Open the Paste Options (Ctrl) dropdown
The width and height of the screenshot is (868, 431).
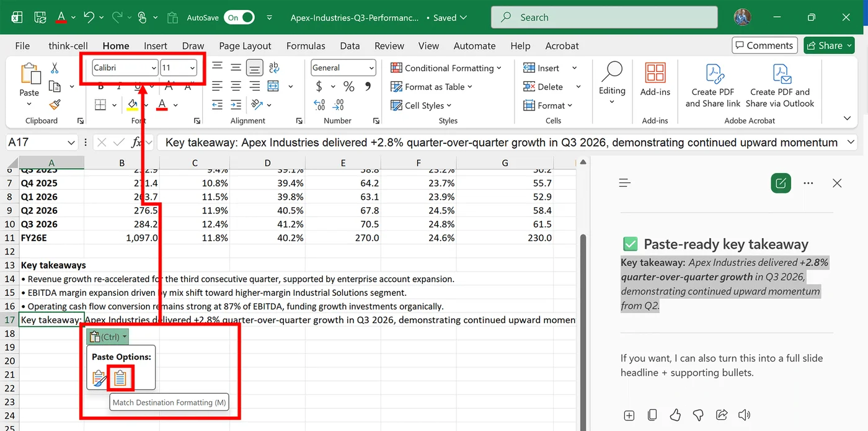click(x=108, y=337)
